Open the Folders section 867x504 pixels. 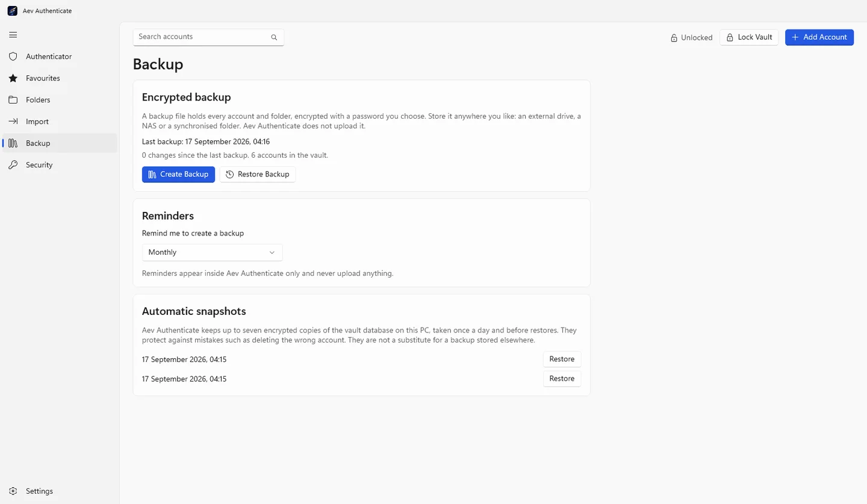[60, 100]
